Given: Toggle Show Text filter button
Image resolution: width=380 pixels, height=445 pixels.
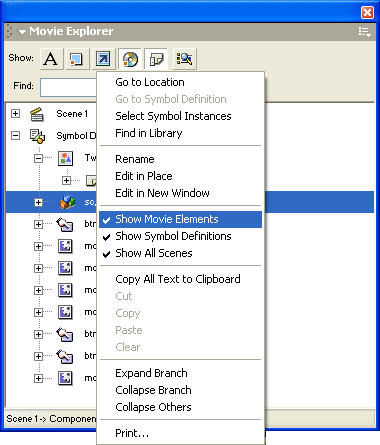Looking at the screenshot, I should (x=51, y=59).
